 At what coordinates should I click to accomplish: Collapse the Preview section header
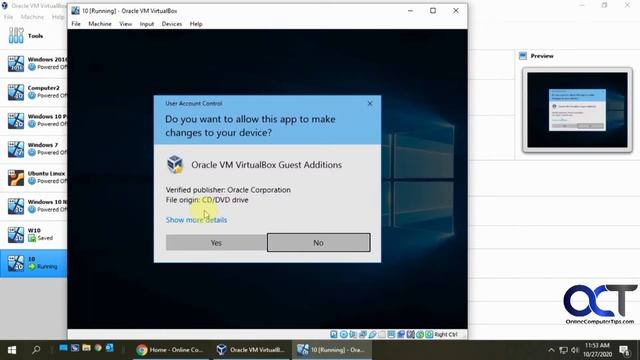tap(542, 56)
